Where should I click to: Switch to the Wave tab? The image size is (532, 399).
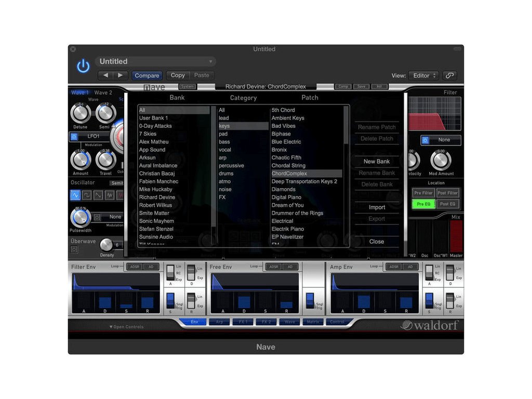click(289, 322)
